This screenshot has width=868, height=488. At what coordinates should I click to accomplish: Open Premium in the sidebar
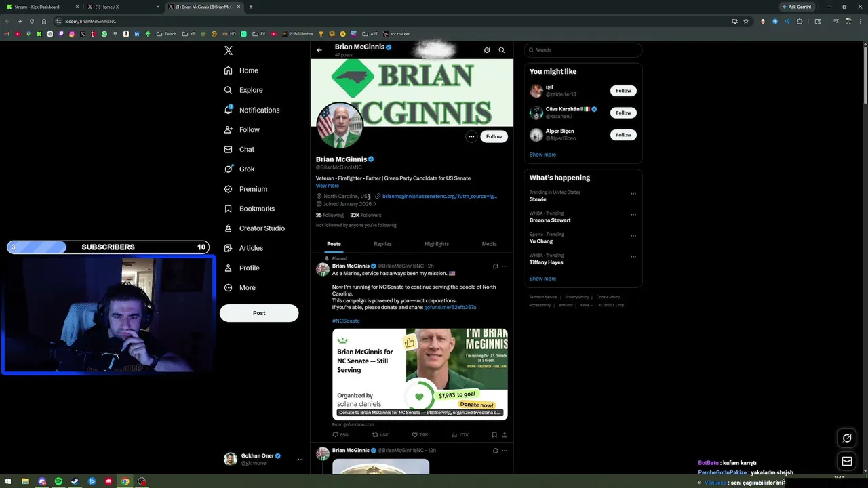tap(245, 189)
